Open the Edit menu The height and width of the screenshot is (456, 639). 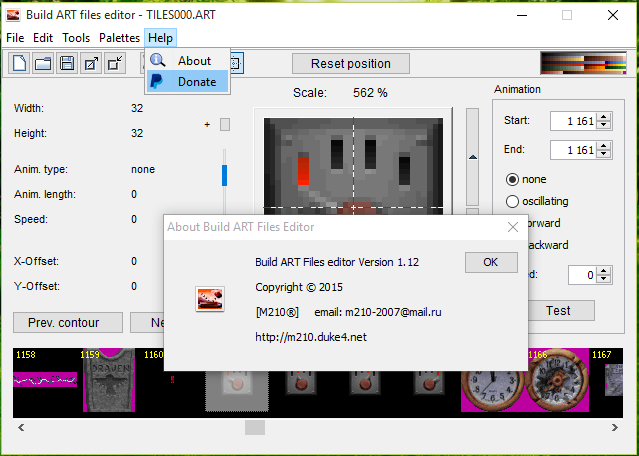point(43,38)
